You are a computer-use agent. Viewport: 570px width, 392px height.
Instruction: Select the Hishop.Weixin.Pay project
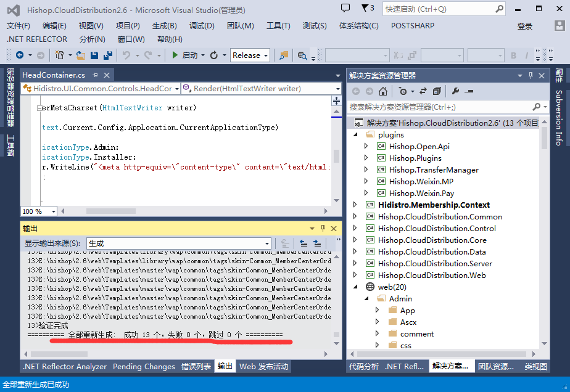(x=421, y=194)
